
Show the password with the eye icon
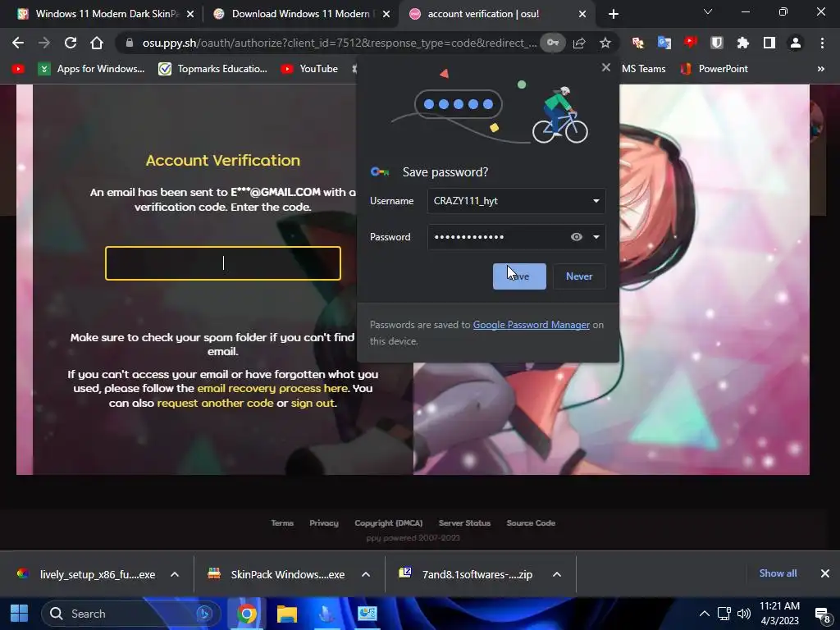click(577, 237)
